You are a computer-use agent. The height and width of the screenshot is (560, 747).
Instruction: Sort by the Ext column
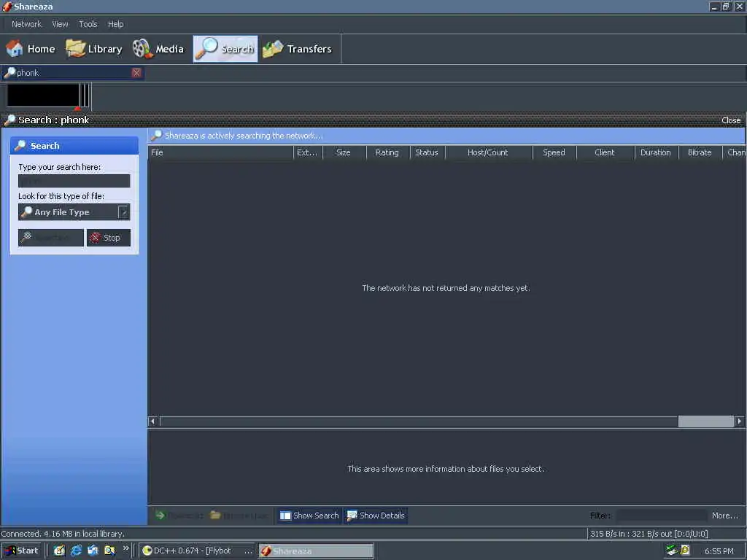(307, 153)
